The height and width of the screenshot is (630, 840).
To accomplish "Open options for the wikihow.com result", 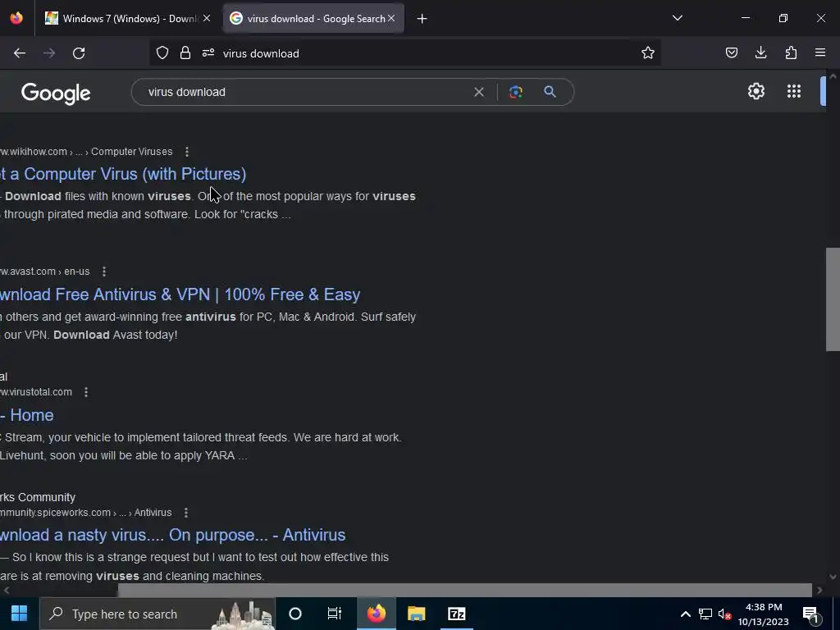I will 187,152.
